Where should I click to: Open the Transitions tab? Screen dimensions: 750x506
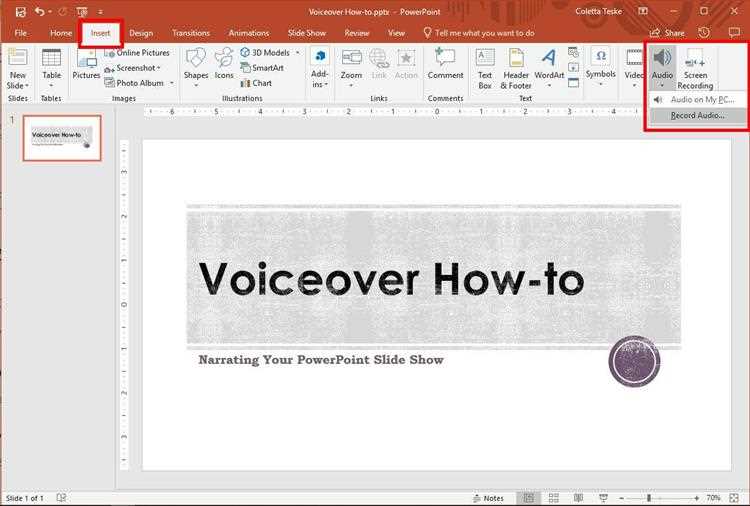coord(191,33)
